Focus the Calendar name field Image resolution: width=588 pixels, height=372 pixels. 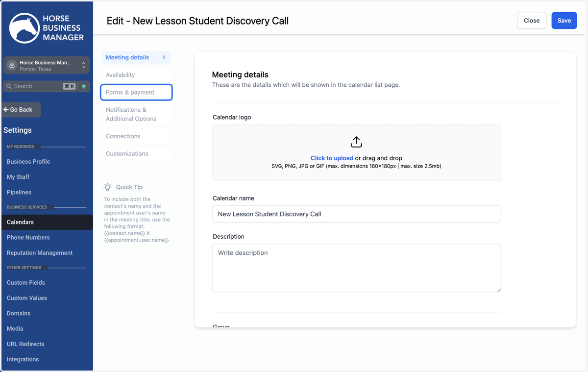tap(356, 214)
